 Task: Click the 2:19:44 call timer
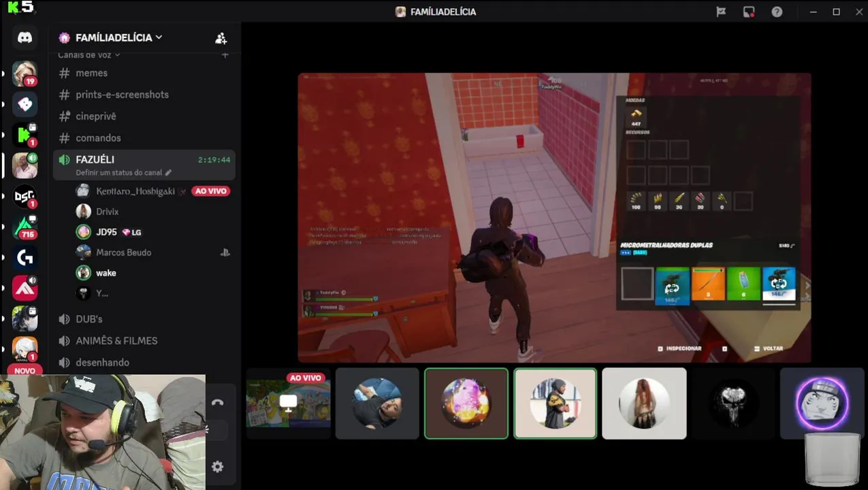pyautogui.click(x=214, y=160)
